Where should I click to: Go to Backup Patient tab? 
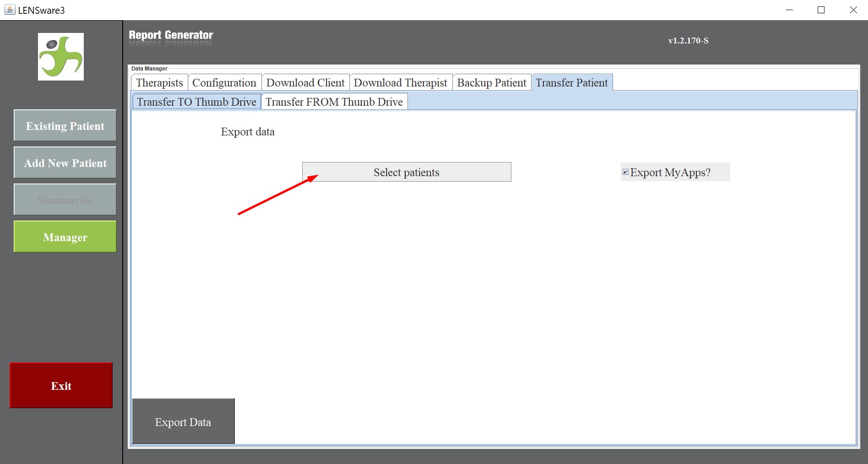pyautogui.click(x=492, y=82)
